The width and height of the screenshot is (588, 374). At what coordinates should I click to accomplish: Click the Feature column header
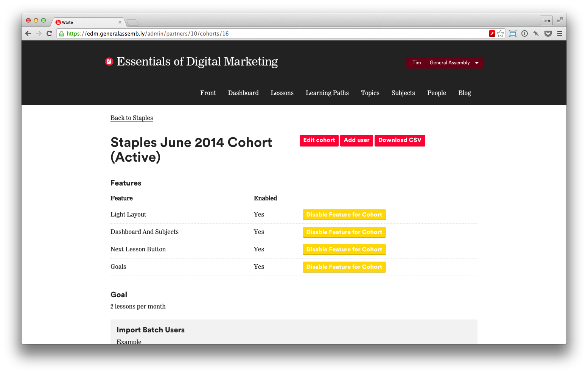coord(121,198)
